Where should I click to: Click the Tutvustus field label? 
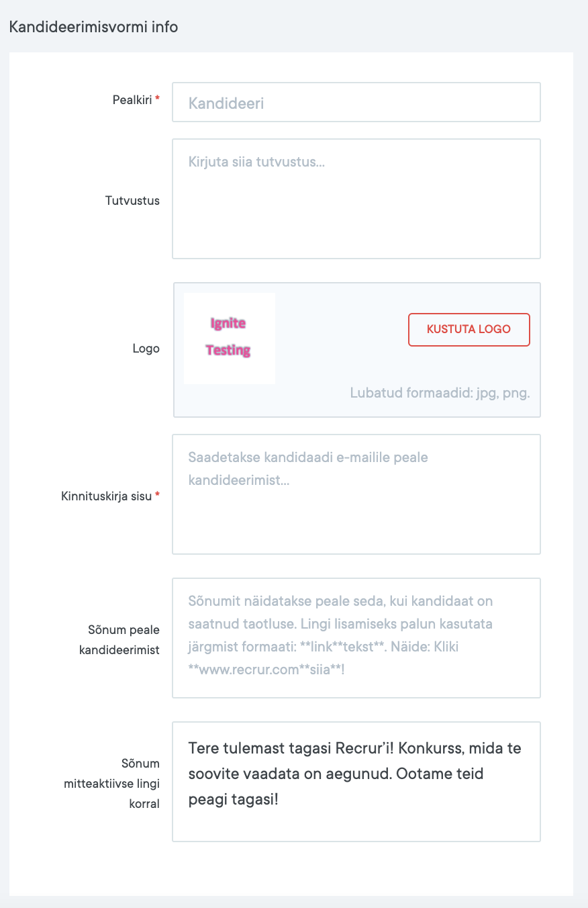point(132,201)
